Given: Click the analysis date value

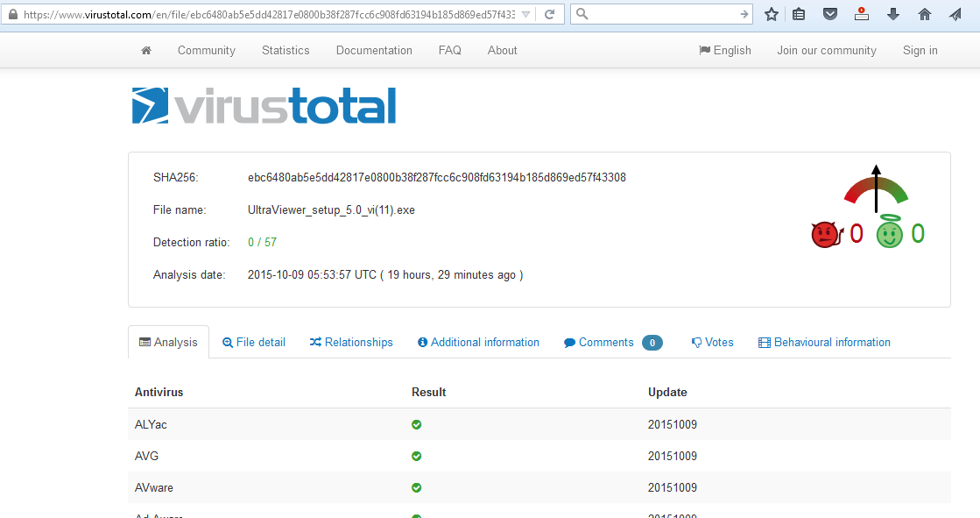Looking at the screenshot, I should (385, 274).
